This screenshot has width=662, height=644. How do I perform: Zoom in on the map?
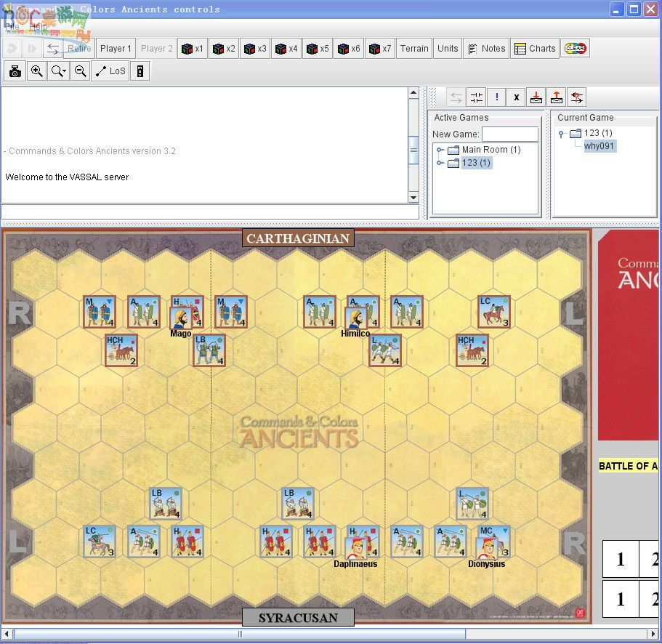[37, 71]
